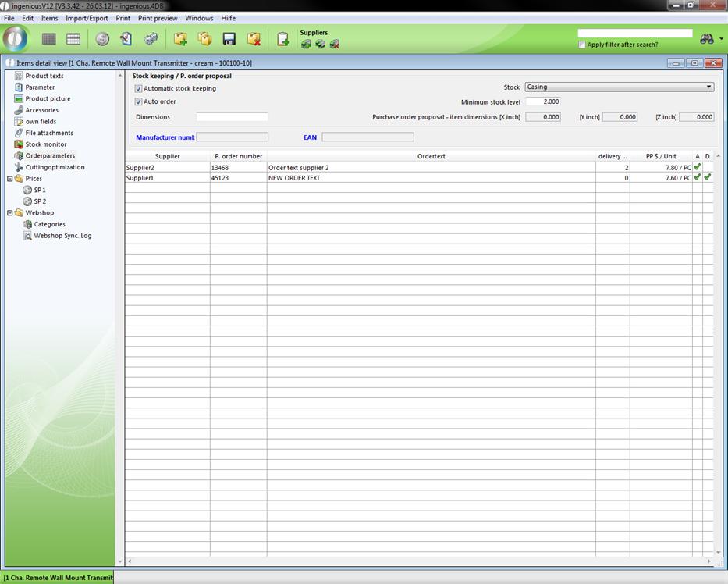Open the Print preview menu

[157, 18]
